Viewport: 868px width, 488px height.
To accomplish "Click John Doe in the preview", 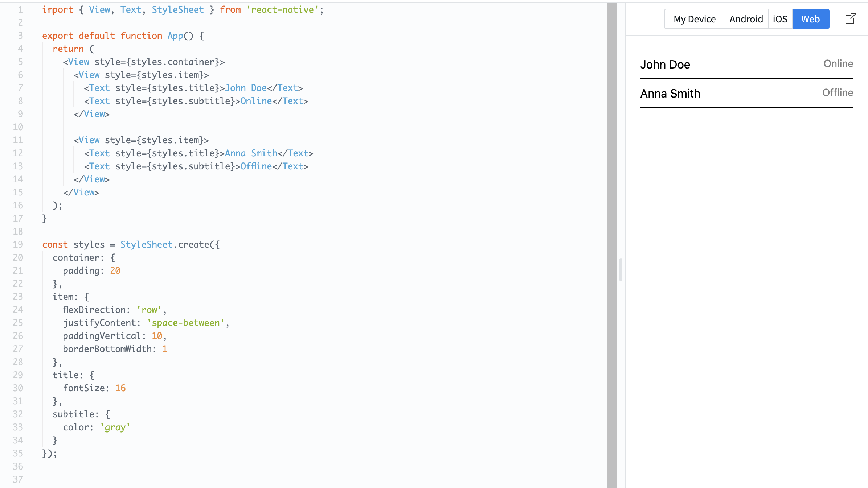I will pyautogui.click(x=665, y=65).
